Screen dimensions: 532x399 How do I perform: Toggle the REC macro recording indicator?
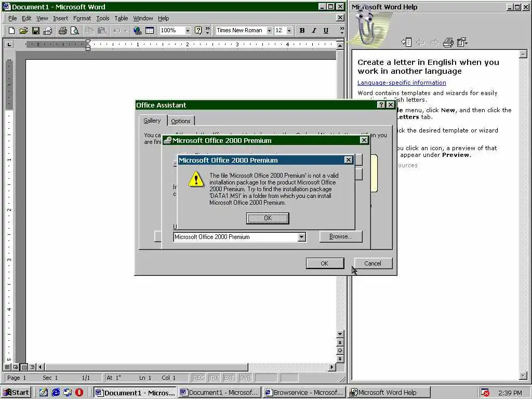(x=198, y=378)
